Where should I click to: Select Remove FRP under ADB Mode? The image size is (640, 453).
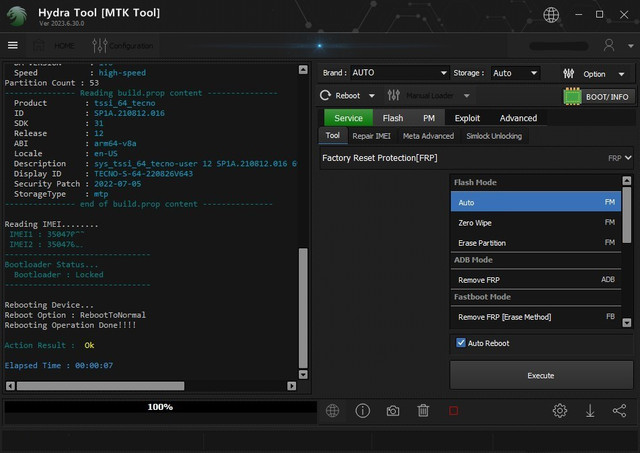click(x=536, y=280)
